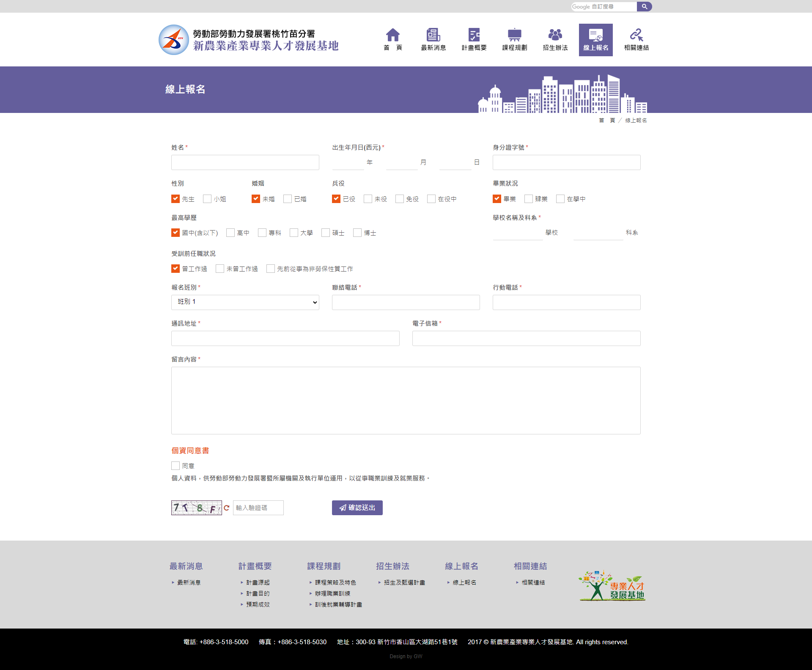Click the captcha code input
Viewport: 812px width, 670px height.
(x=258, y=508)
